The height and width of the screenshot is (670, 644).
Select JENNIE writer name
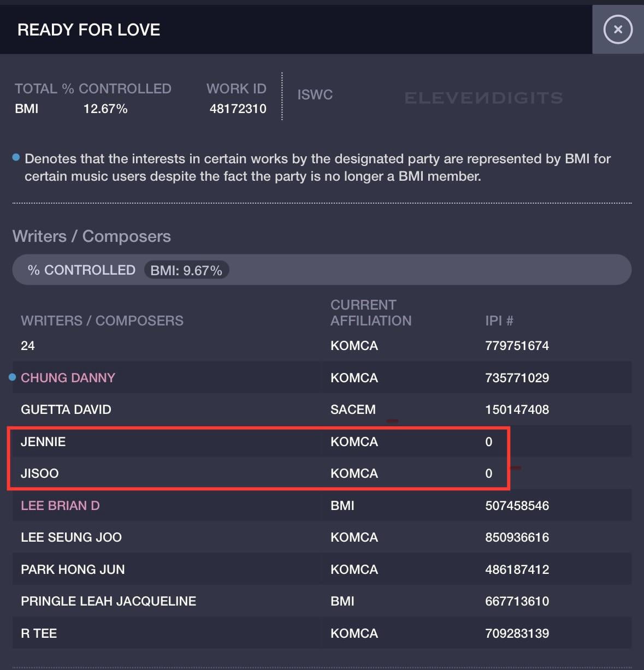43,442
